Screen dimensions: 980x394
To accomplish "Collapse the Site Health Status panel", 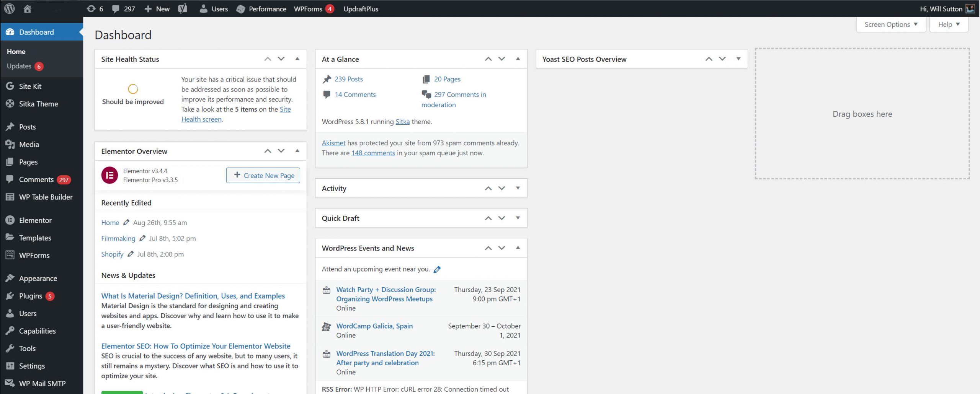I will click(x=297, y=59).
